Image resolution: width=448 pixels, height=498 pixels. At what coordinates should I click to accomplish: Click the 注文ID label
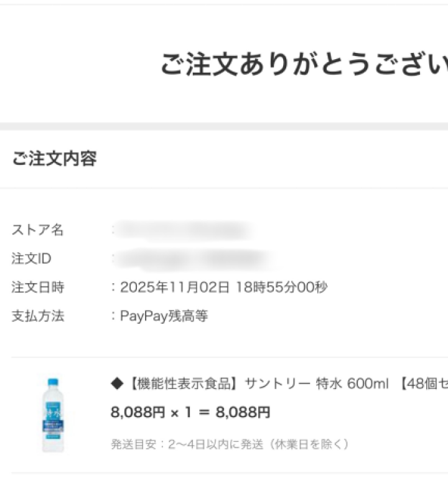(31, 258)
